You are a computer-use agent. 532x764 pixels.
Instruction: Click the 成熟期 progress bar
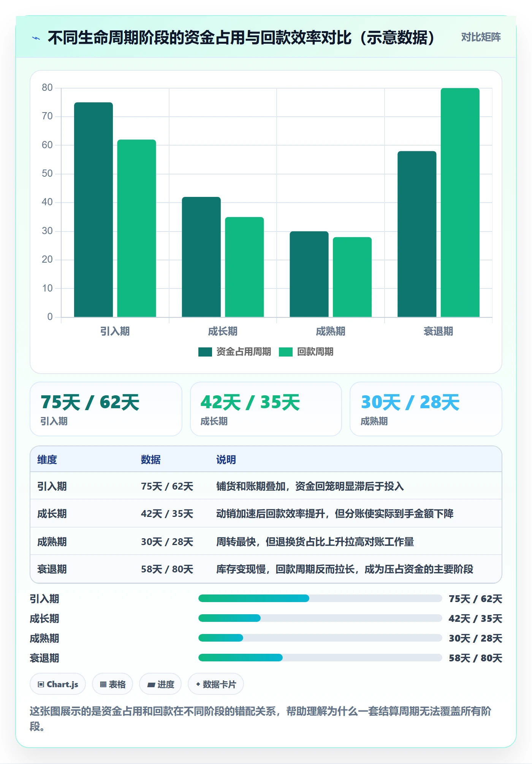click(320, 638)
